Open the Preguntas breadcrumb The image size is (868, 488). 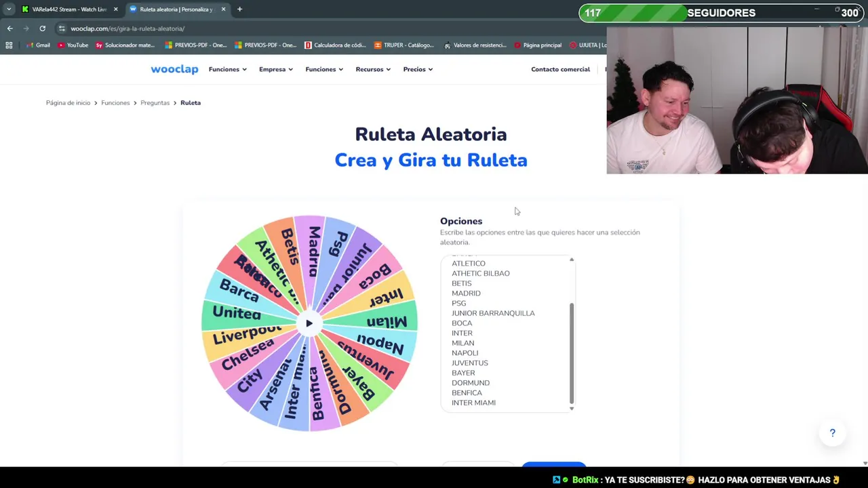click(x=155, y=103)
